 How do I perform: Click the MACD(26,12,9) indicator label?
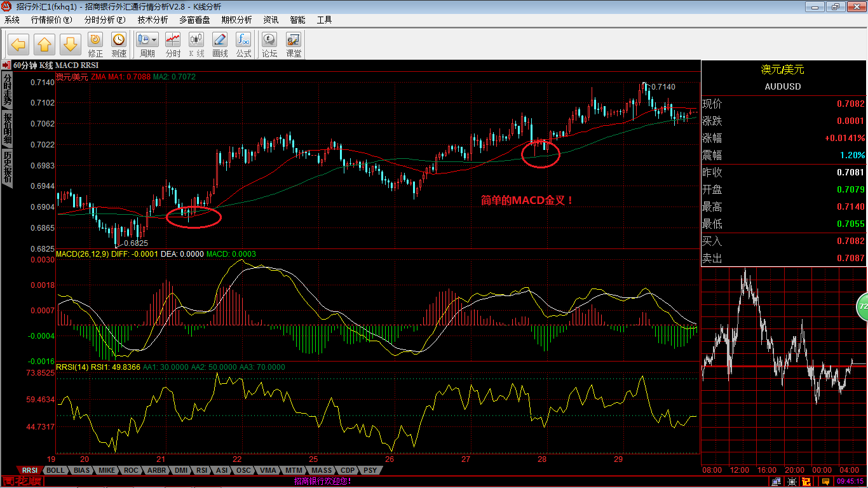(x=83, y=254)
